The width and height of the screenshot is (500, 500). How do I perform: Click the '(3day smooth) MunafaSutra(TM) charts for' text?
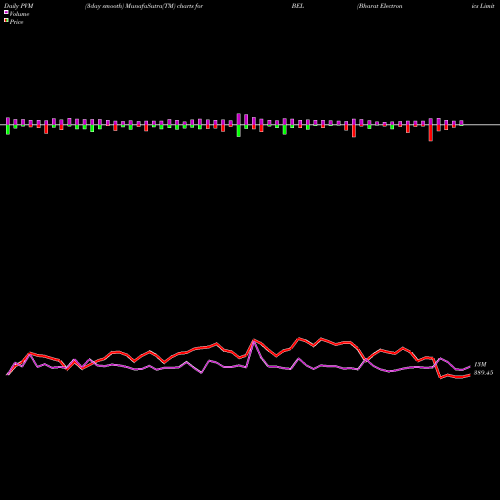pos(144,6)
